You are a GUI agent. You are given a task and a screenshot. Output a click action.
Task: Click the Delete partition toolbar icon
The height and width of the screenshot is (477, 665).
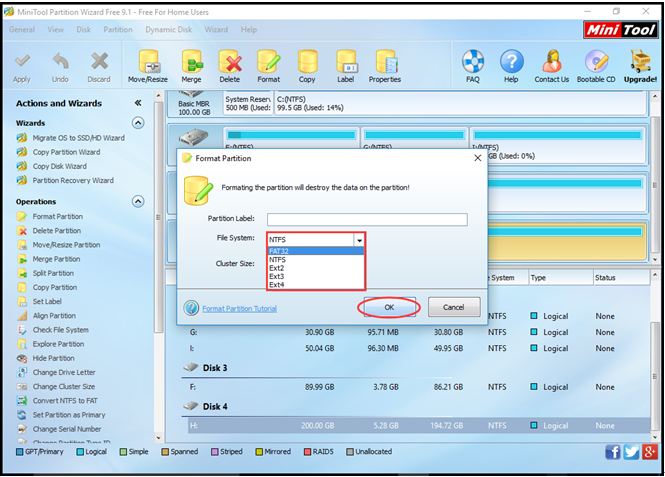pyautogui.click(x=230, y=62)
